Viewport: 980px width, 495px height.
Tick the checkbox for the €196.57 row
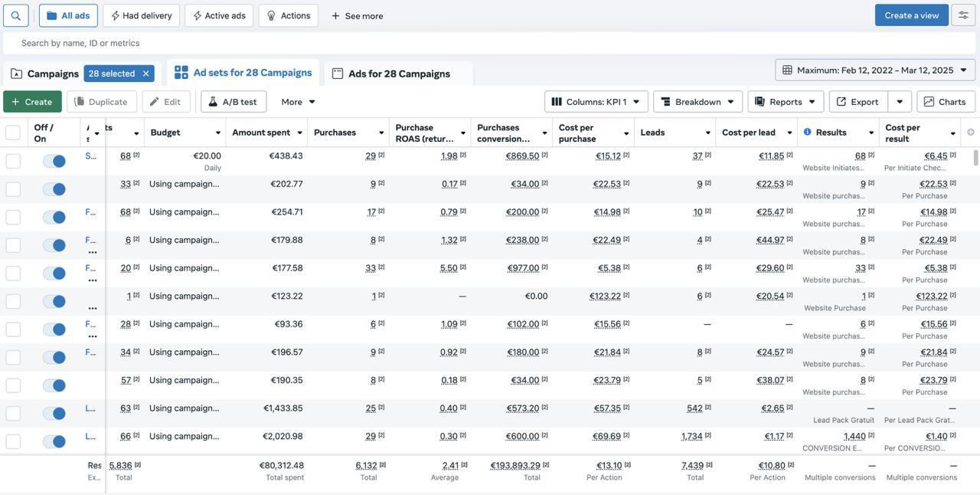13,357
